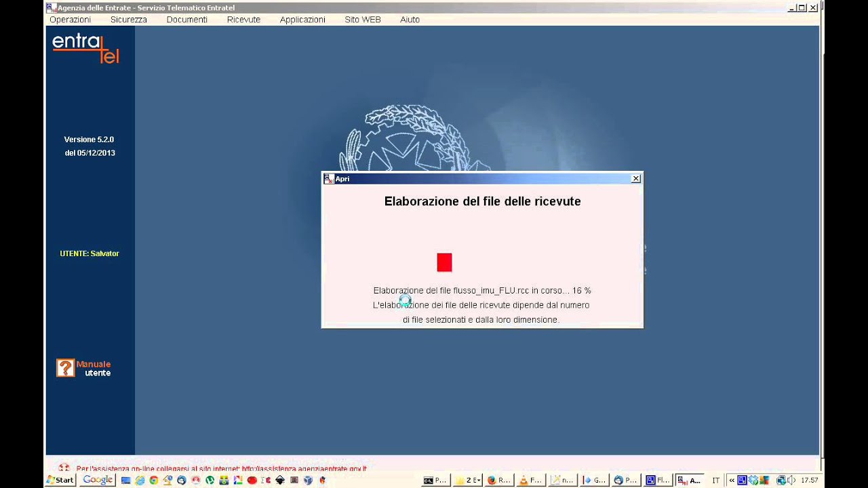
Task: Switch to 'G...' taskbar window
Action: click(x=595, y=480)
